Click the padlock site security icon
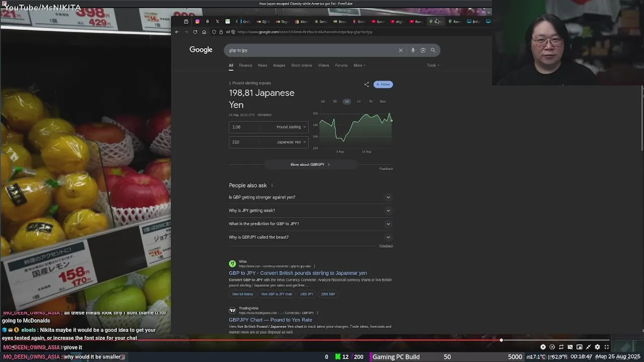 tap(221, 32)
